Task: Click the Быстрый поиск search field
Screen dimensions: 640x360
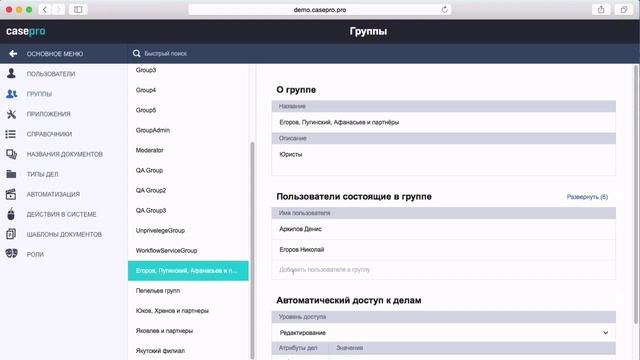Action: 165,53
